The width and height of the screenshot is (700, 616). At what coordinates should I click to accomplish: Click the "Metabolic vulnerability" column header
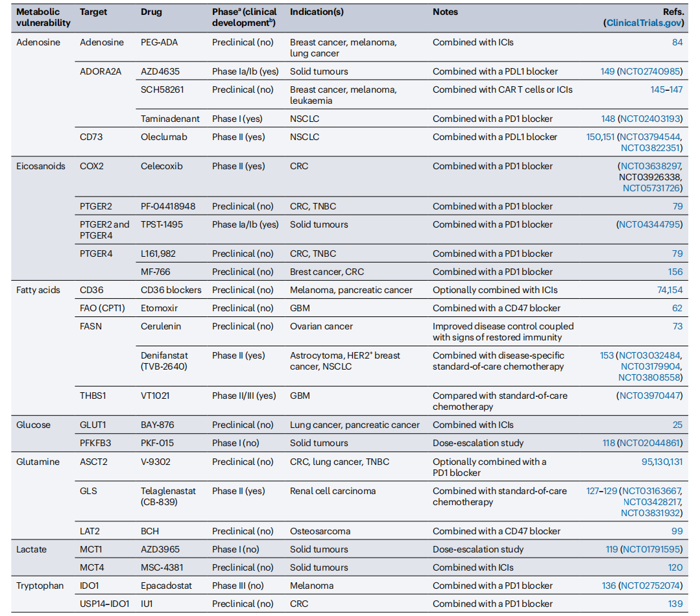tap(43, 17)
